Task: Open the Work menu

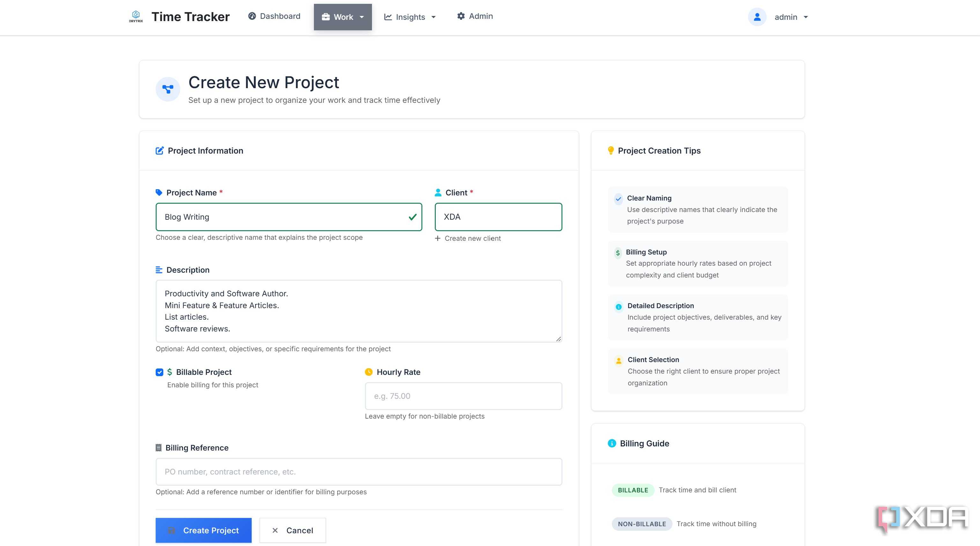Action: (x=343, y=17)
